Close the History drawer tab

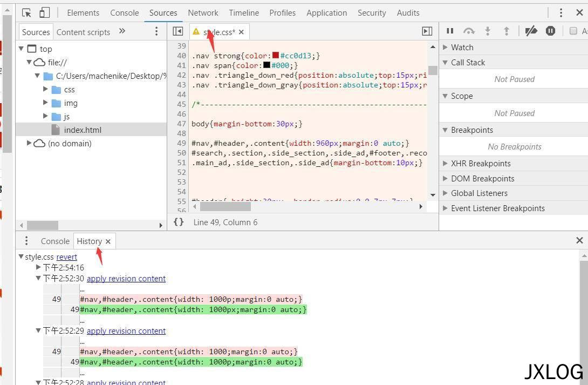[108, 242]
